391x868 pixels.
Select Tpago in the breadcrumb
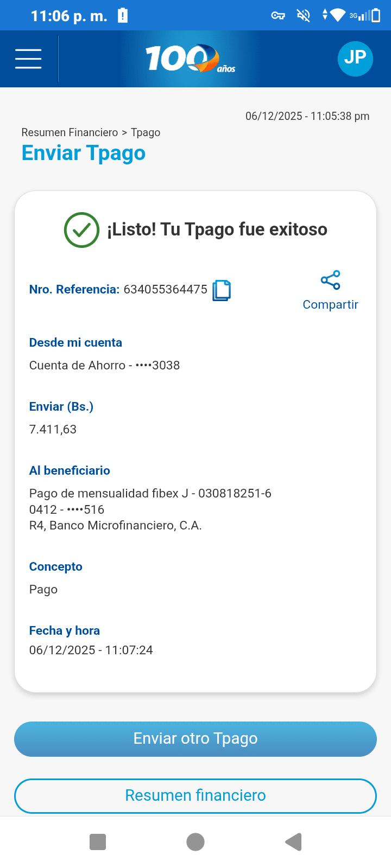click(x=146, y=132)
